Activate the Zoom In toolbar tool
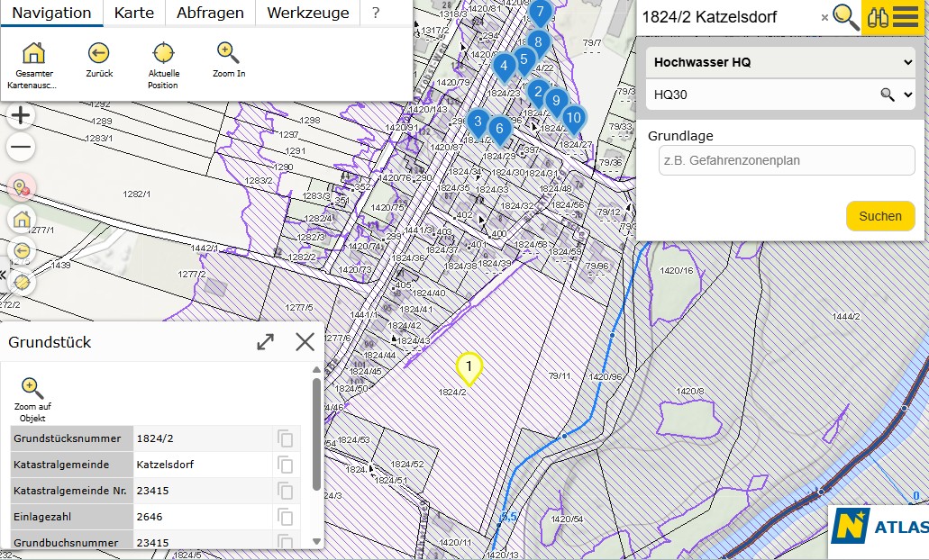 point(228,61)
